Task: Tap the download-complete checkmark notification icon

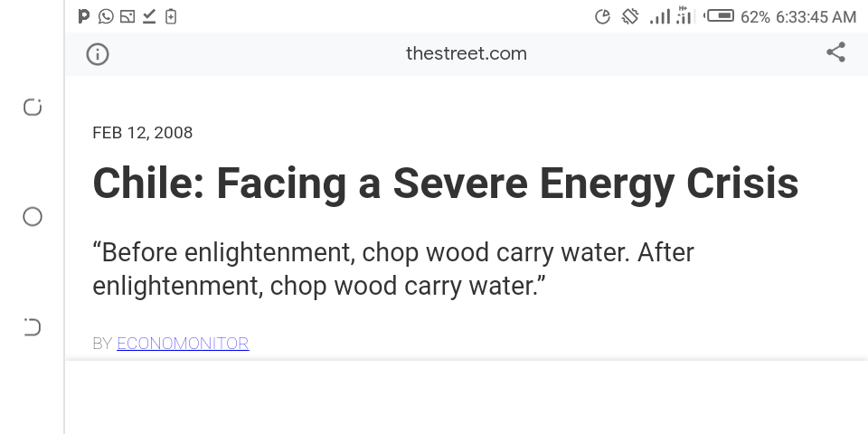Action: pos(149,15)
